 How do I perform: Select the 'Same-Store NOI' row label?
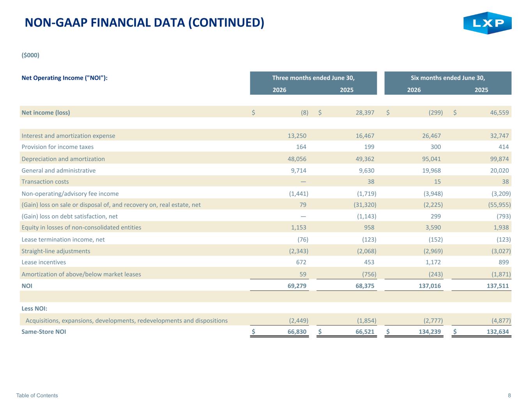click(x=44, y=332)
